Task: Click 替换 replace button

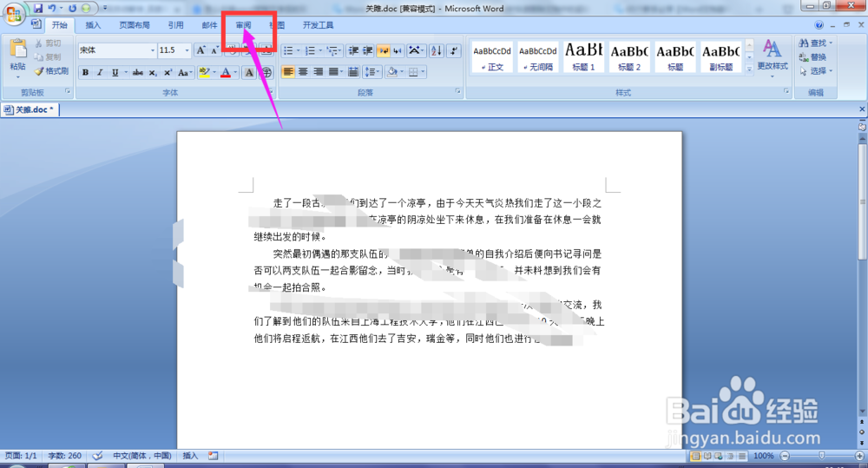Action: coord(812,57)
